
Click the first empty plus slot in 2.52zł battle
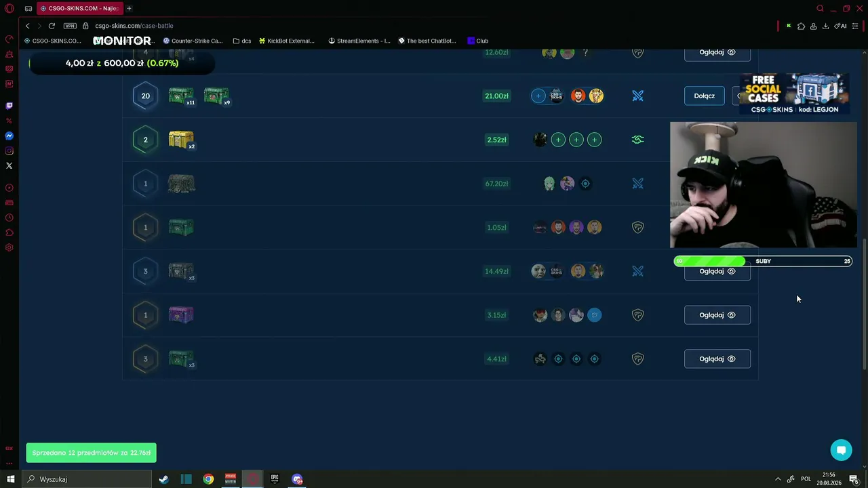pos(558,140)
